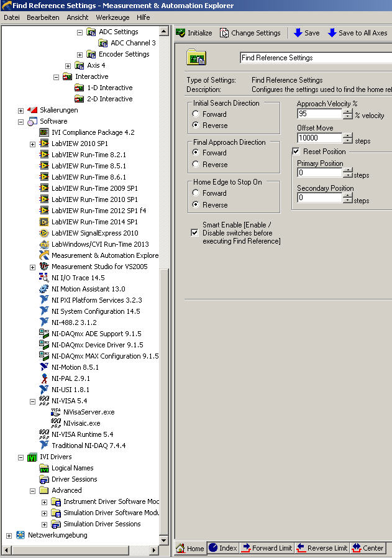
Task: Click the Driver Sessions icon
Action: pyautogui.click(x=43, y=479)
